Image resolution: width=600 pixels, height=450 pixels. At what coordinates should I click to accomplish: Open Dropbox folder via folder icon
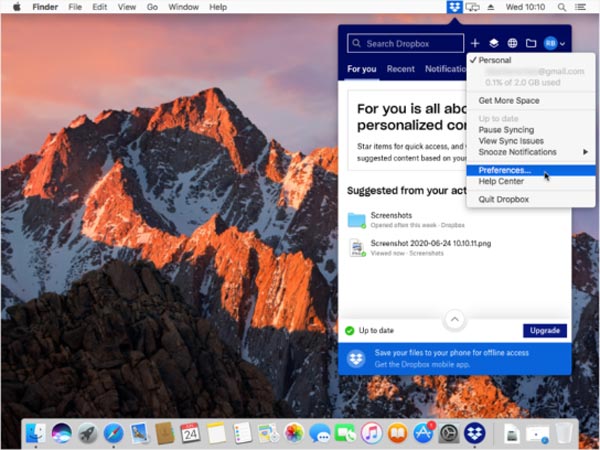[531, 43]
